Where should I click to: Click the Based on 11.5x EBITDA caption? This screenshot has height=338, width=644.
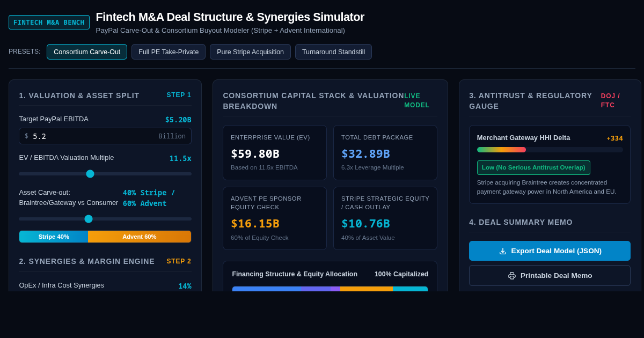coord(264,167)
